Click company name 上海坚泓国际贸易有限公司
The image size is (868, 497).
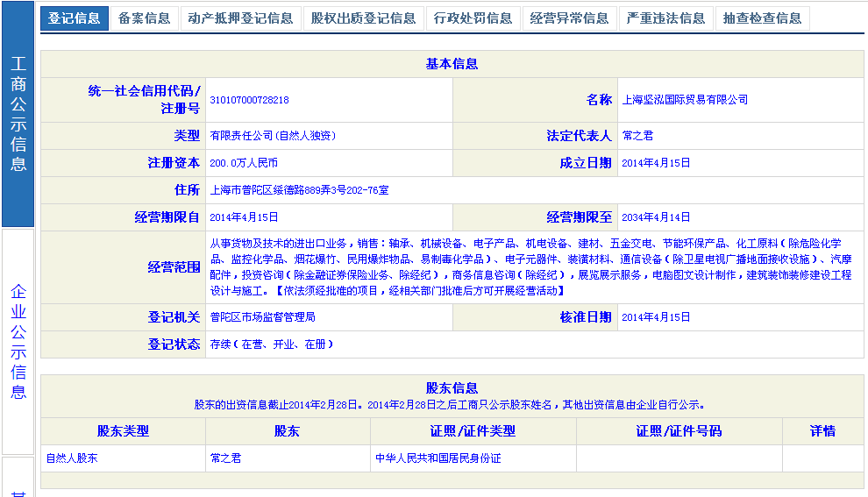pyautogui.click(x=685, y=100)
